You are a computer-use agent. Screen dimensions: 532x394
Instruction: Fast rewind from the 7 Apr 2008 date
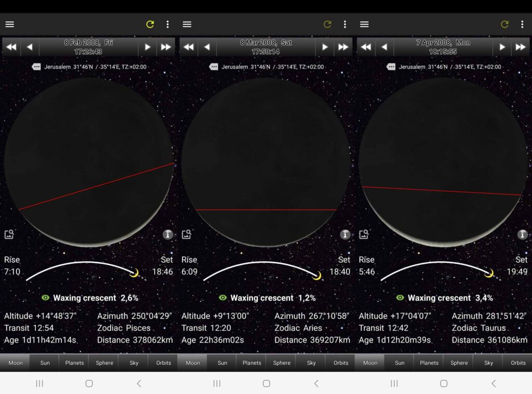point(366,47)
